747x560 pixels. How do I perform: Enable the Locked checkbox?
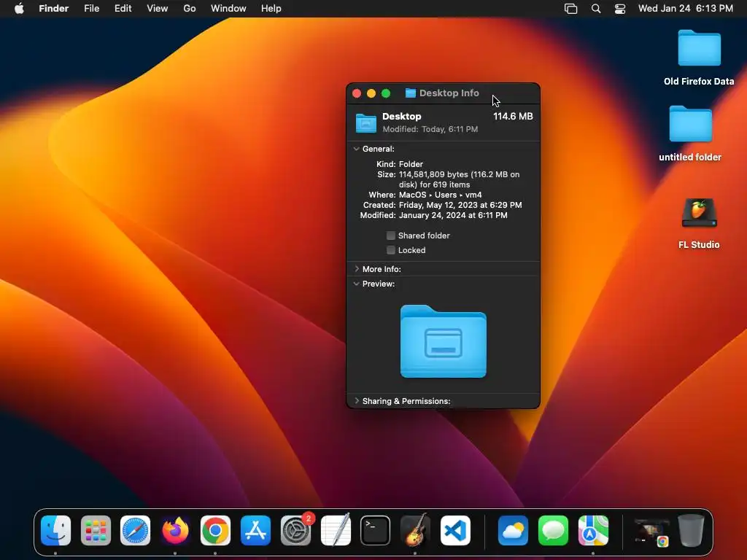pyautogui.click(x=391, y=250)
